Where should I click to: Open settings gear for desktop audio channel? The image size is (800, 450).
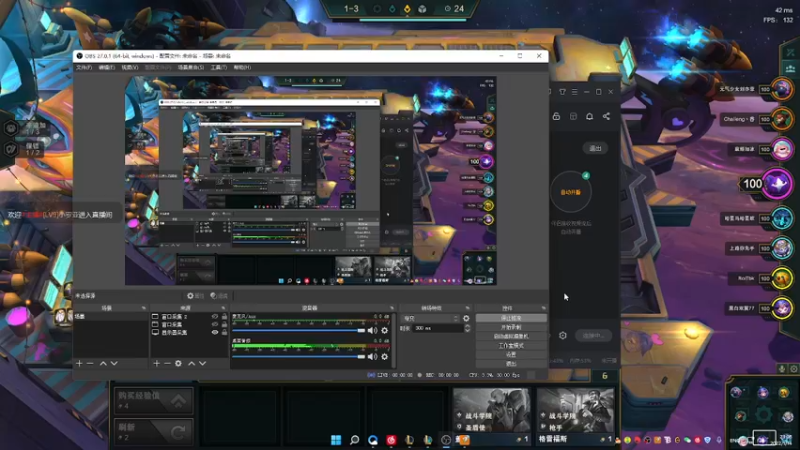tap(385, 357)
